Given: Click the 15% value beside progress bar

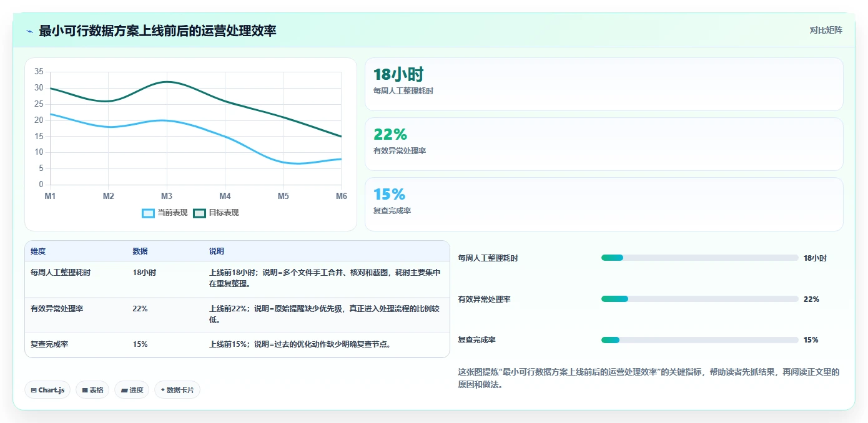Looking at the screenshot, I should (x=811, y=340).
